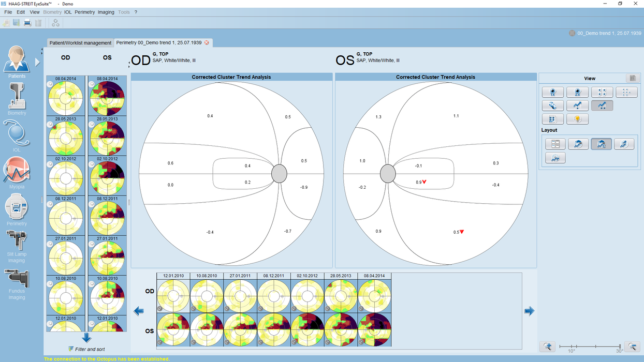
Task: Open the Myopia module in sidebar
Action: pyautogui.click(x=17, y=173)
